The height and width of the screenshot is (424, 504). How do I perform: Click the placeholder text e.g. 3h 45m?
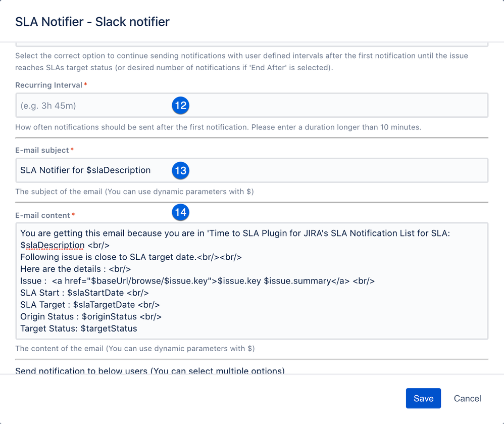pos(49,106)
